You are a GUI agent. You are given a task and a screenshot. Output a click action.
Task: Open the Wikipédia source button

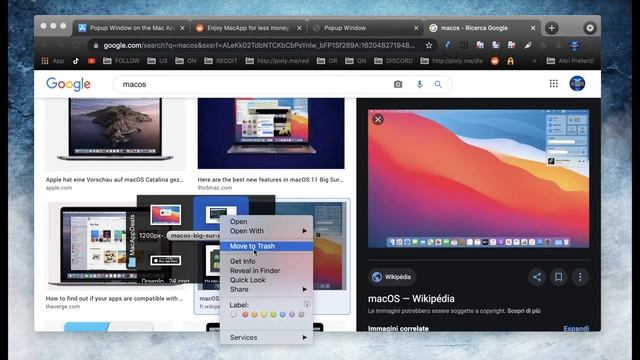pos(392,277)
